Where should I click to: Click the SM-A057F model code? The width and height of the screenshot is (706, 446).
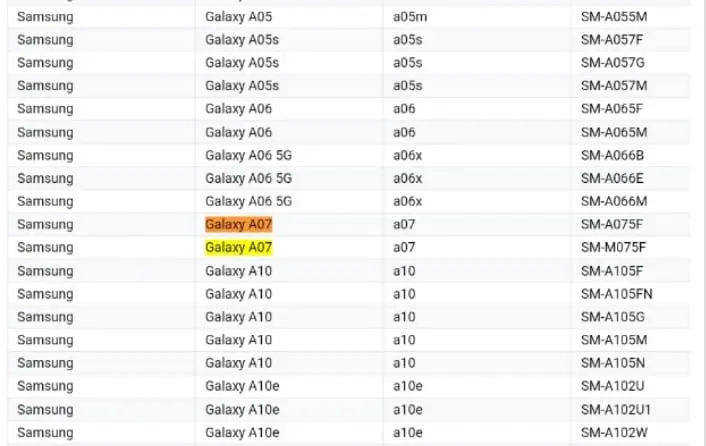pos(613,39)
